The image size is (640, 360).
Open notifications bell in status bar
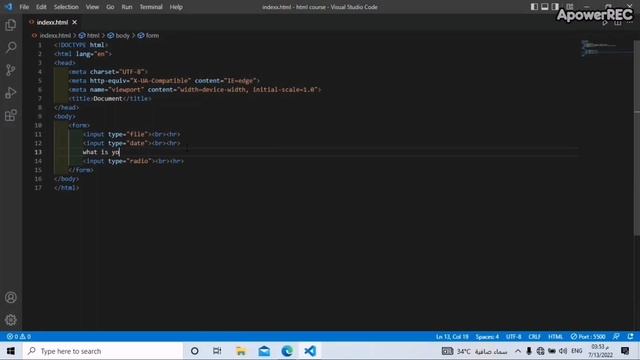tap(630, 336)
